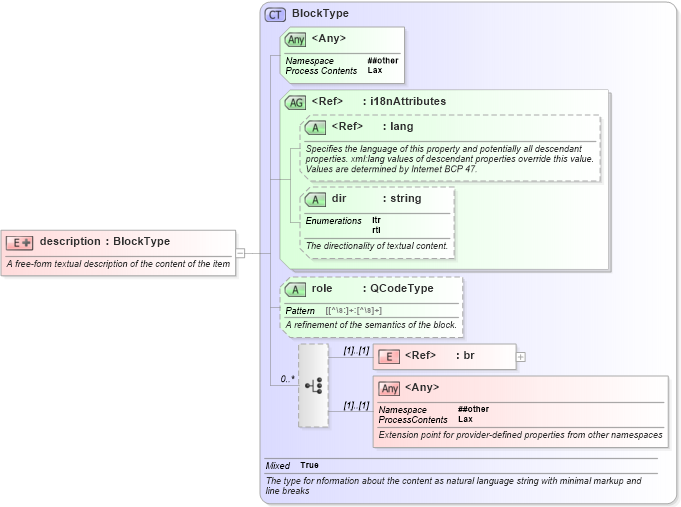Click the ': lang' reference label
Screen dimensions: 681x507
pyautogui.click(x=398, y=126)
